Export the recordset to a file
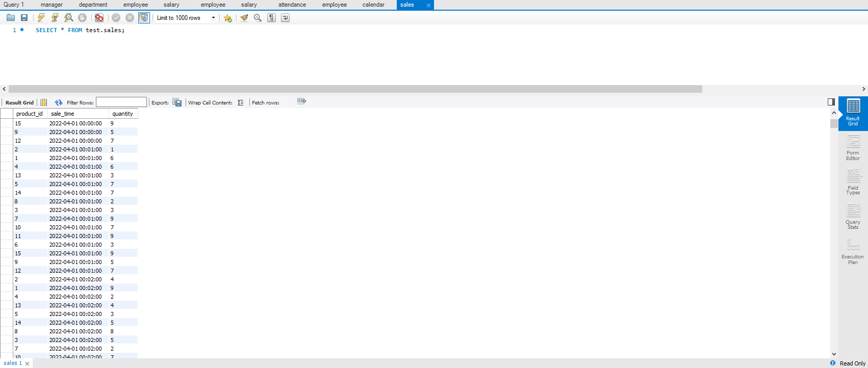Screen dimensions: 868x368 point(177,102)
